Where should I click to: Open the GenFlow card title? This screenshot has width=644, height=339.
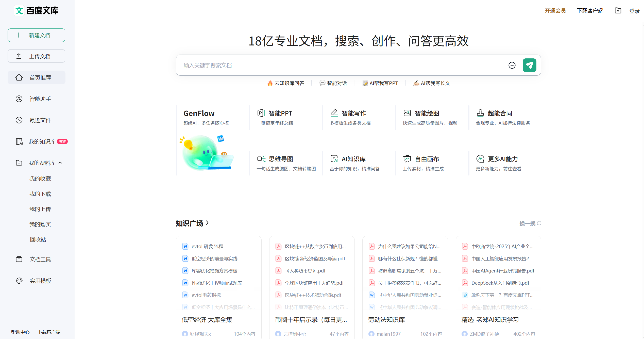199,113
